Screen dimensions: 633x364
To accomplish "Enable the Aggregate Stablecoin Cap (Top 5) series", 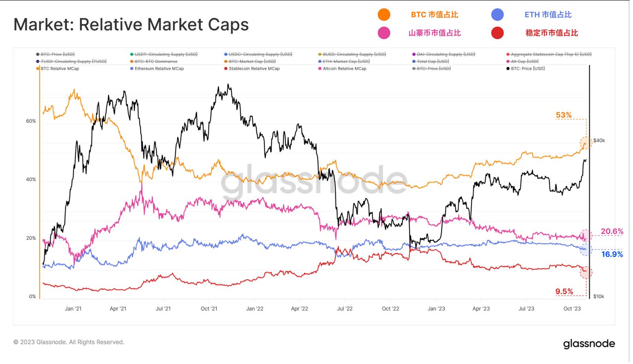I will point(551,54).
